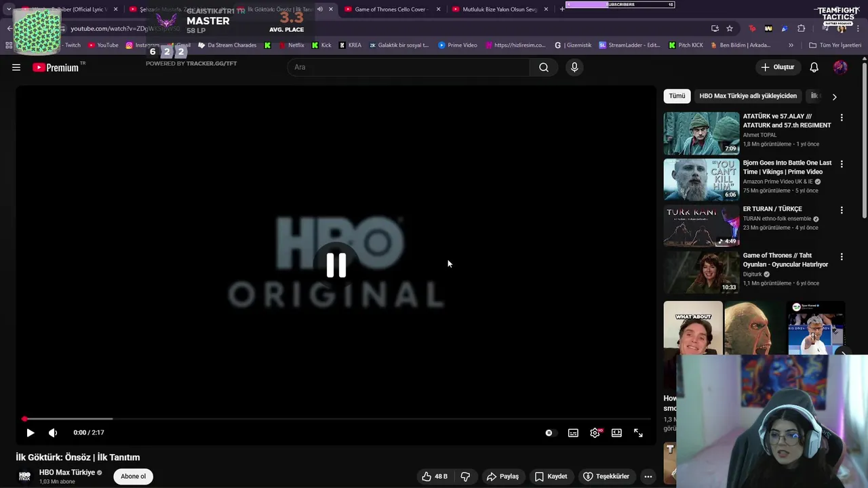The width and height of the screenshot is (868, 488).
Task: Click the HBO Max channel avatar
Action: click(24, 476)
